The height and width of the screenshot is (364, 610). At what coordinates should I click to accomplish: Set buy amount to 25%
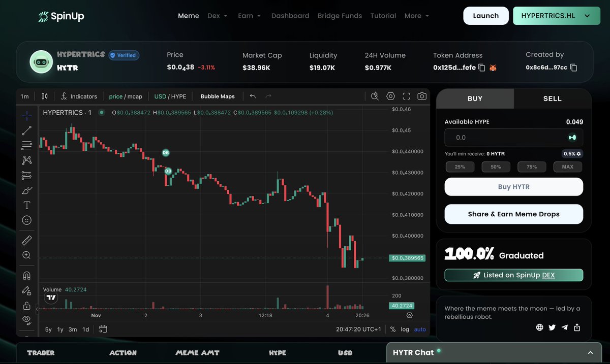tap(460, 167)
